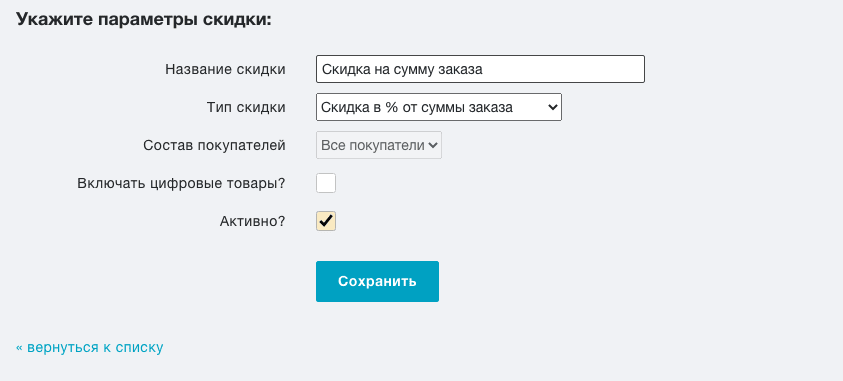Follow the «вернуться к списку» link
843x381 pixels.
[90, 348]
